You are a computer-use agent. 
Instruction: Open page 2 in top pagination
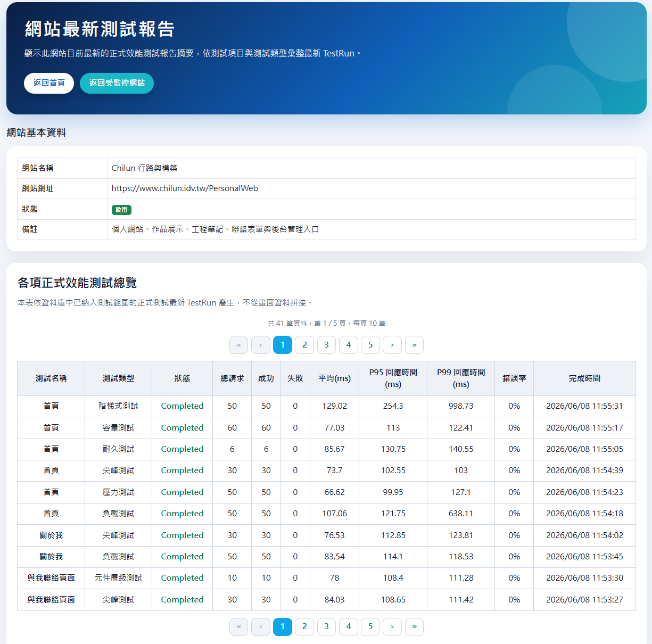[304, 345]
